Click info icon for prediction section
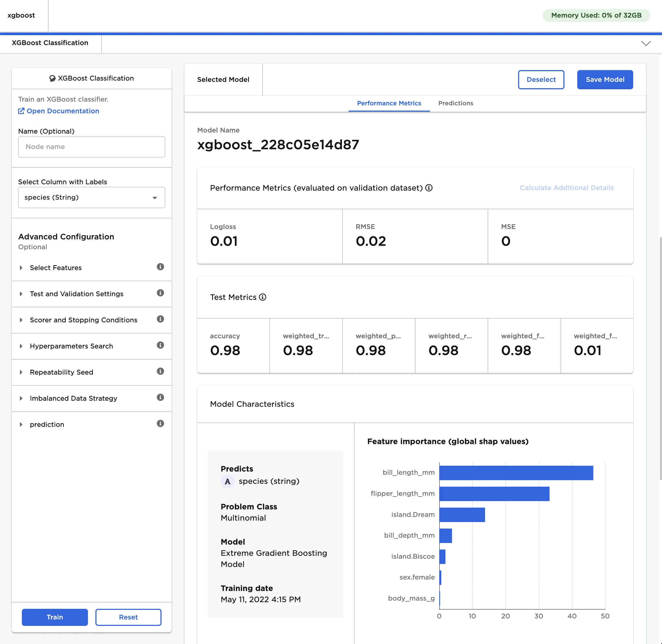 click(160, 424)
